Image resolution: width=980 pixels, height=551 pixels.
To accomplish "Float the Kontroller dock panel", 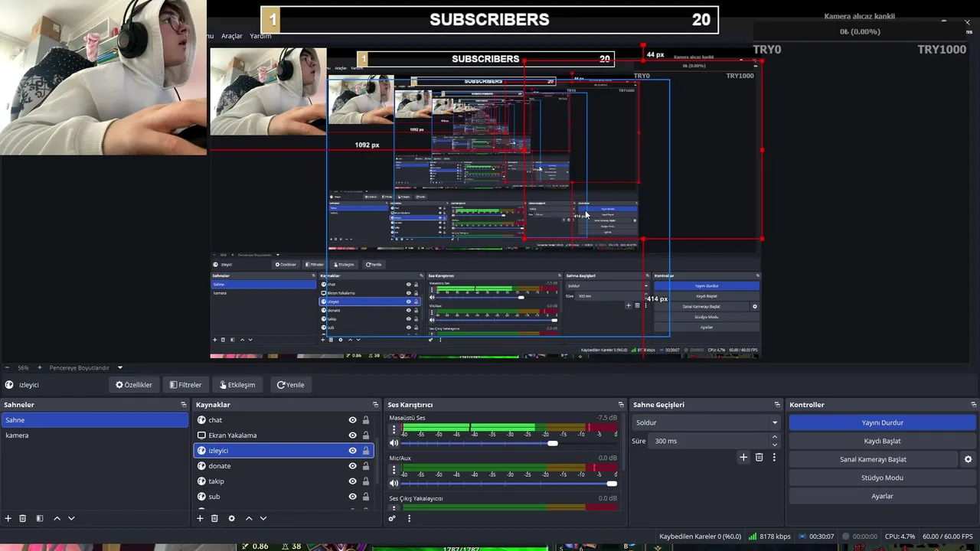I will 972,404.
